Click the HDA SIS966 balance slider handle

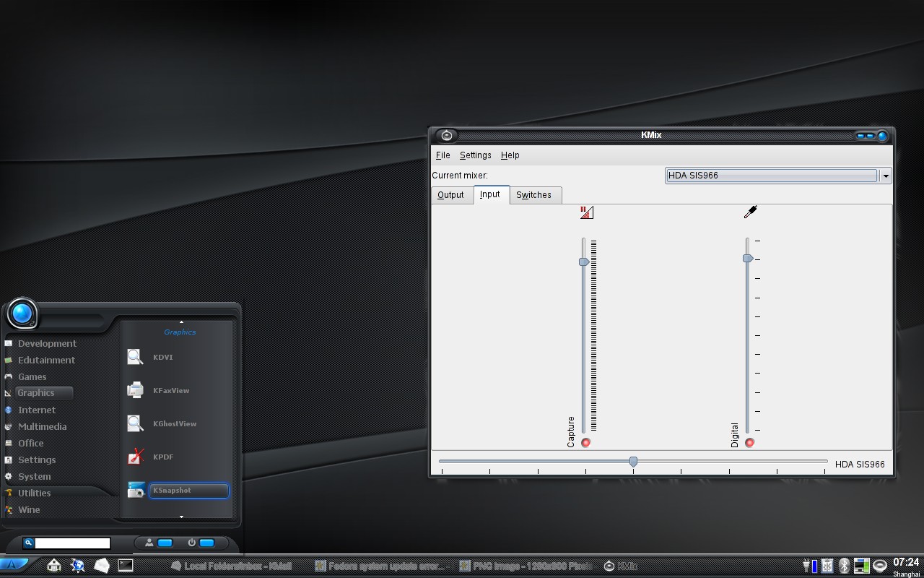(x=633, y=461)
